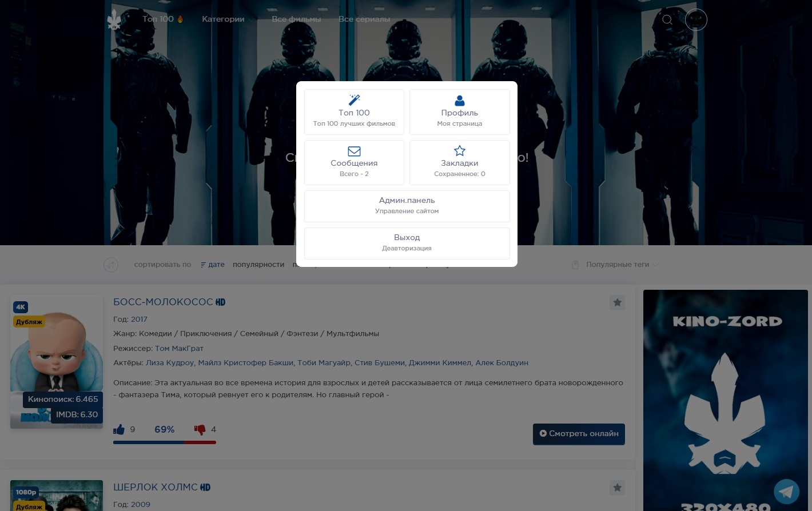Dislike БОСС-МОЛОКОСОС with thumbs down
812x511 pixels.
pos(200,429)
